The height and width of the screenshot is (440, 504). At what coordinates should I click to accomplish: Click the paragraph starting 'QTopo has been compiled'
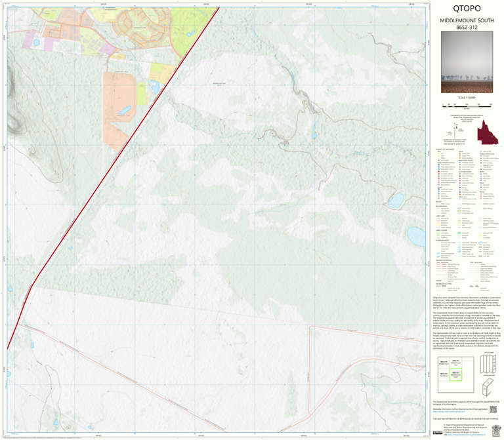click(467, 302)
